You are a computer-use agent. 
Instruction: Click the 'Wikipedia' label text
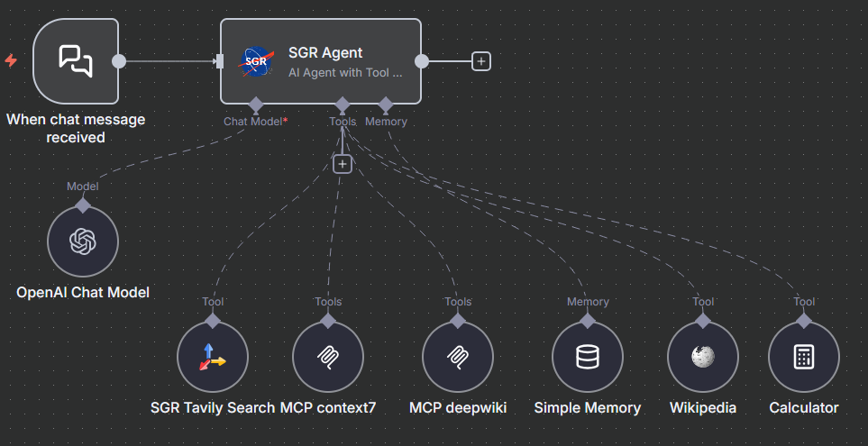[x=703, y=408]
